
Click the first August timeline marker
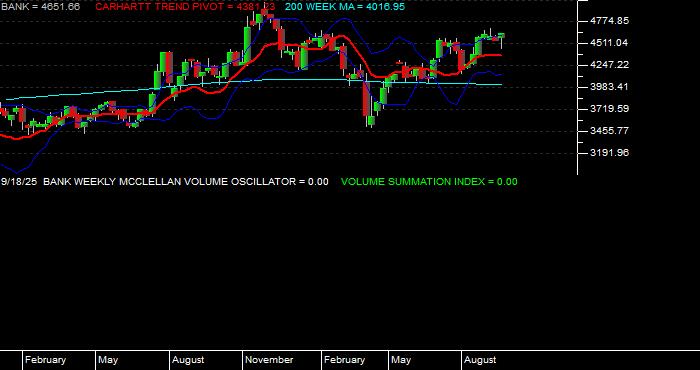tap(188, 360)
